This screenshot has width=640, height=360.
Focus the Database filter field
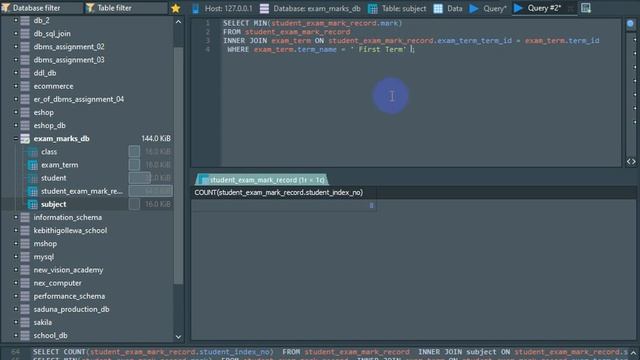coord(42,8)
